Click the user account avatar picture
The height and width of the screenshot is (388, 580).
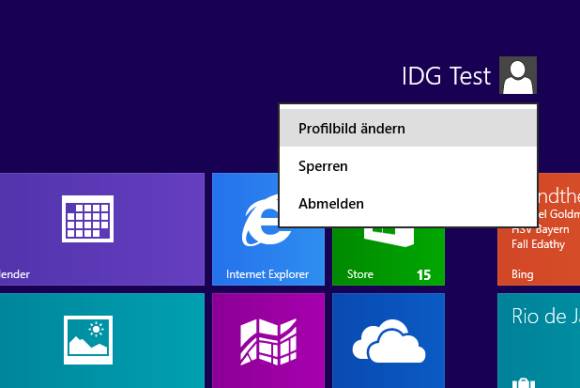[x=518, y=75]
